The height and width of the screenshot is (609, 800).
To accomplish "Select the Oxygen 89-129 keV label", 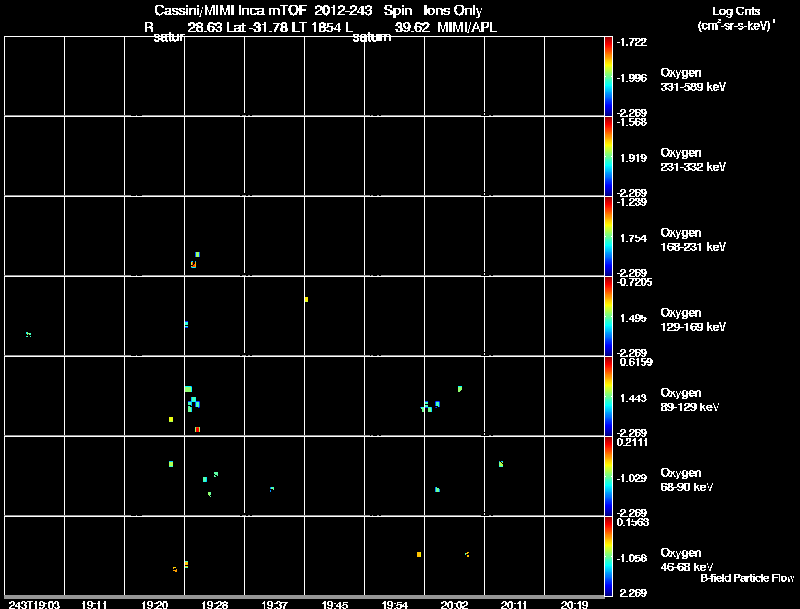I will pos(690,400).
